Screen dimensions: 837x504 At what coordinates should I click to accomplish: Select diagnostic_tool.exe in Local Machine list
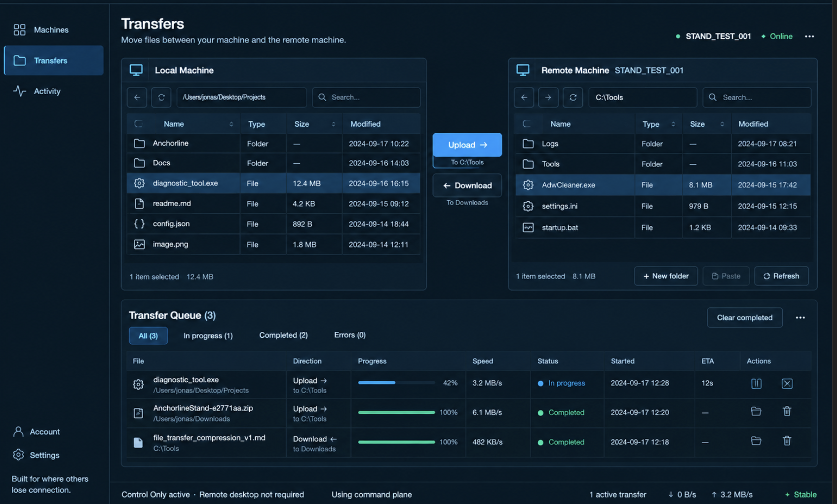pos(273,183)
